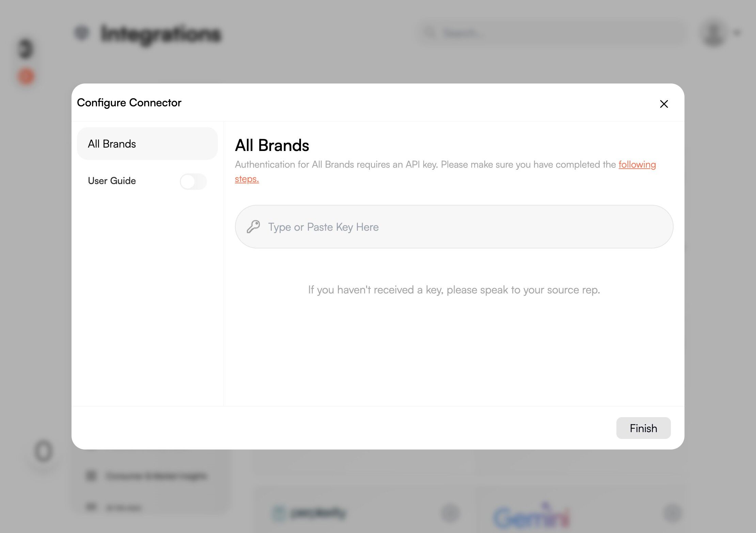Expand the dropdown arrow beside the avatar
Screen dimensions: 756x533
tap(737, 33)
